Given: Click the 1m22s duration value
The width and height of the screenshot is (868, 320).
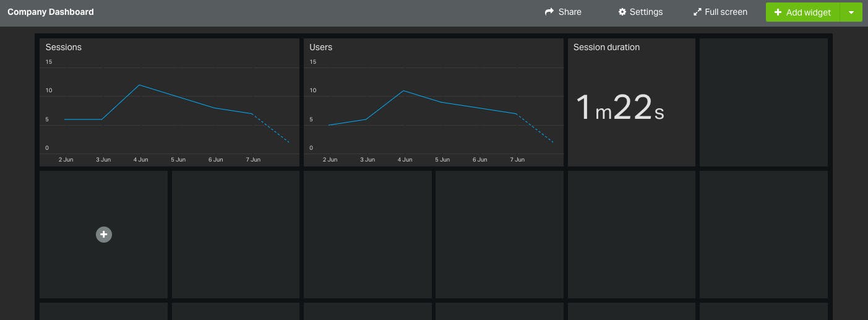Looking at the screenshot, I should click(x=619, y=106).
